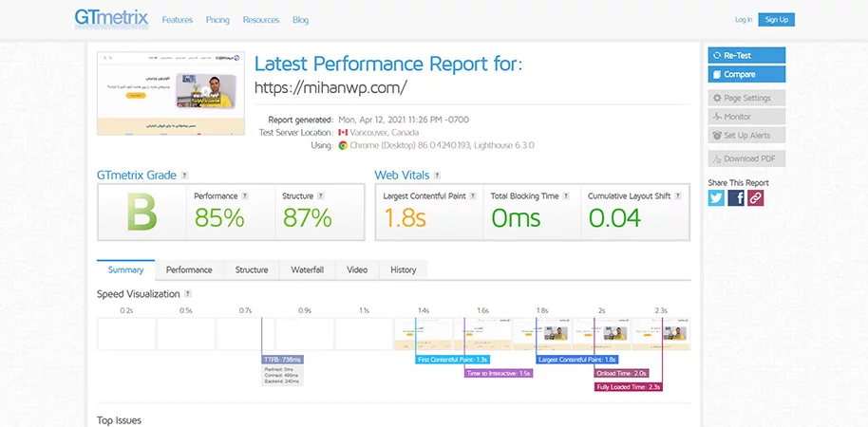Click the filmstrip frame at 1.4s
Viewport: 868px width, 427px height.
423,334
